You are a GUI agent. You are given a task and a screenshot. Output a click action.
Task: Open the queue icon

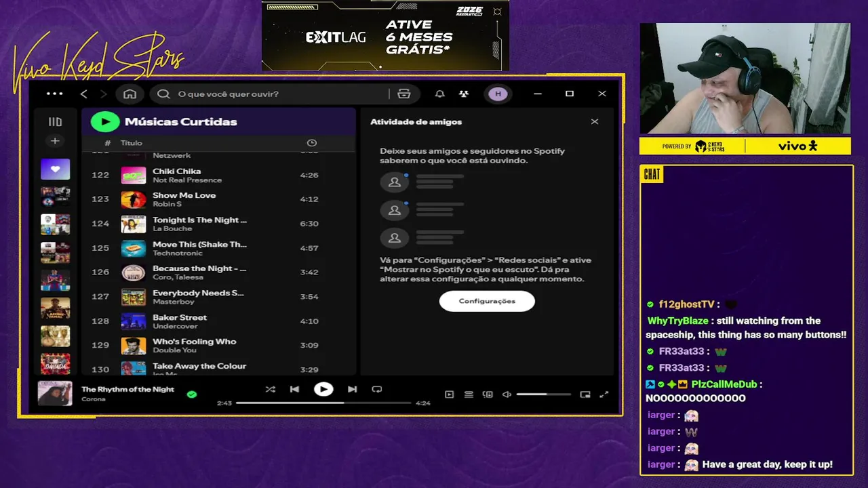click(x=469, y=394)
